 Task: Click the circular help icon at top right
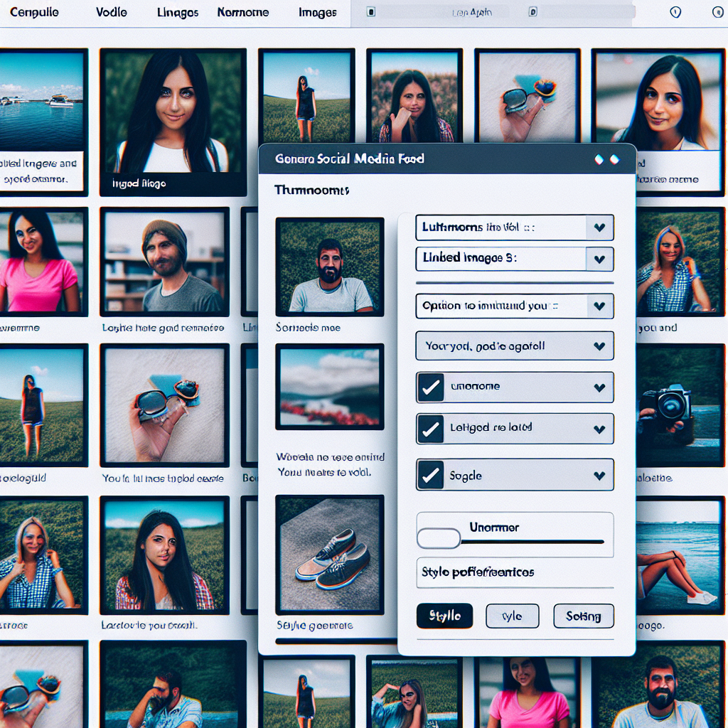675,12
